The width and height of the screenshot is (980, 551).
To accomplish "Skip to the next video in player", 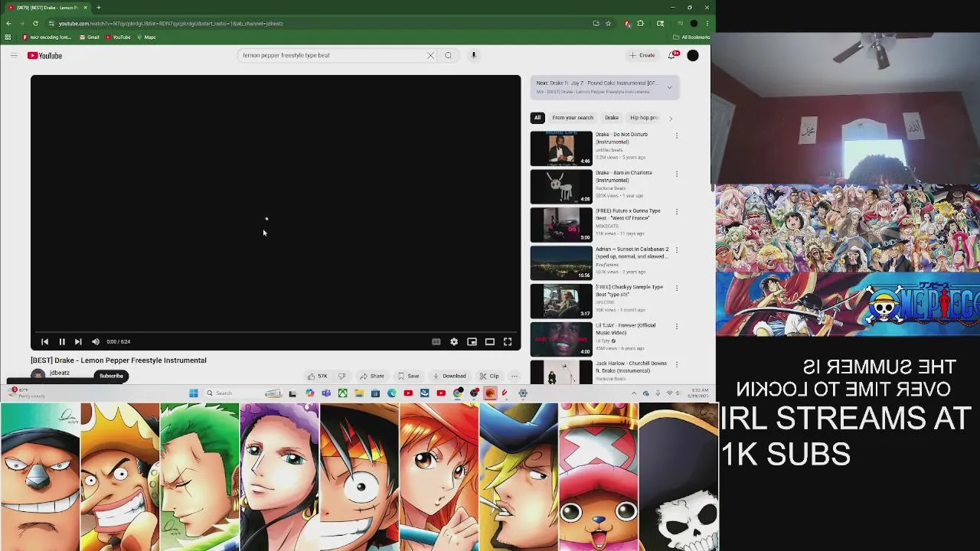I will 78,342.
